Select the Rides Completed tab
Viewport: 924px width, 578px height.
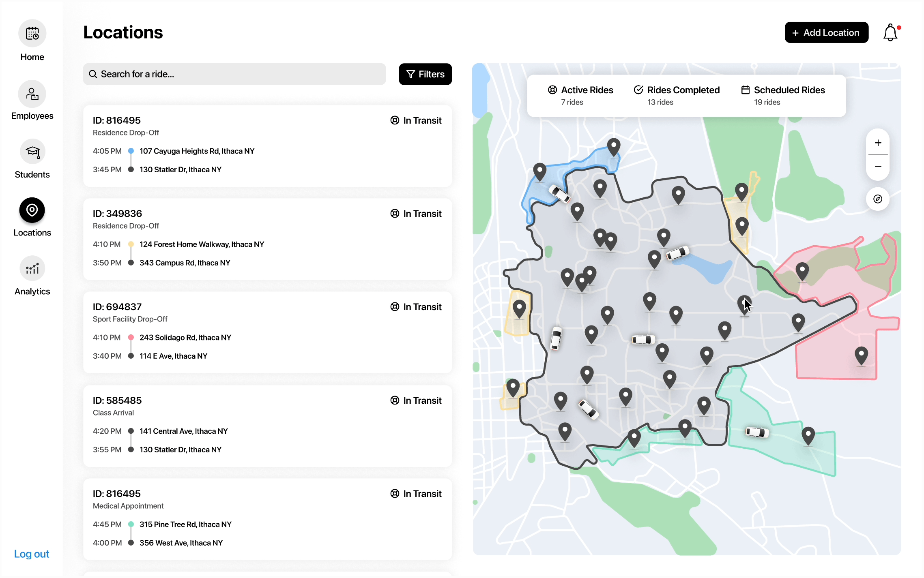(x=677, y=95)
